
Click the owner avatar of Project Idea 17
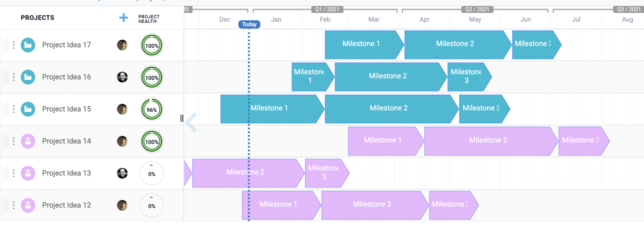tap(122, 45)
